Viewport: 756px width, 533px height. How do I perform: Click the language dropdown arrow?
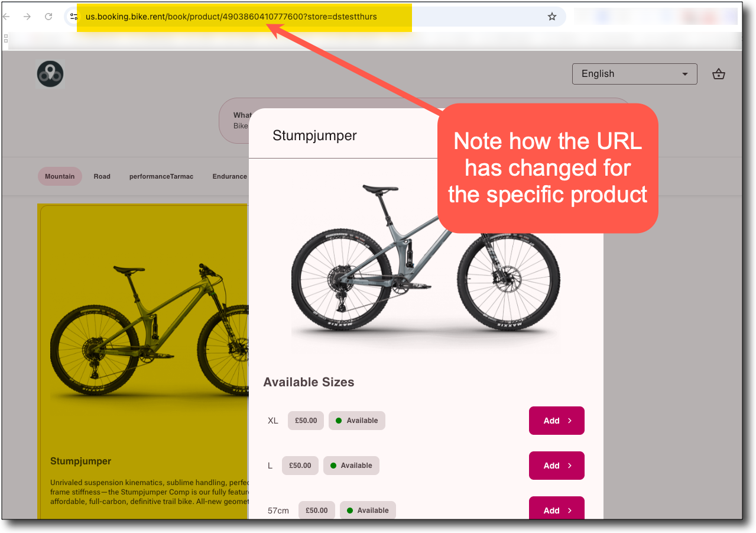click(x=685, y=74)
